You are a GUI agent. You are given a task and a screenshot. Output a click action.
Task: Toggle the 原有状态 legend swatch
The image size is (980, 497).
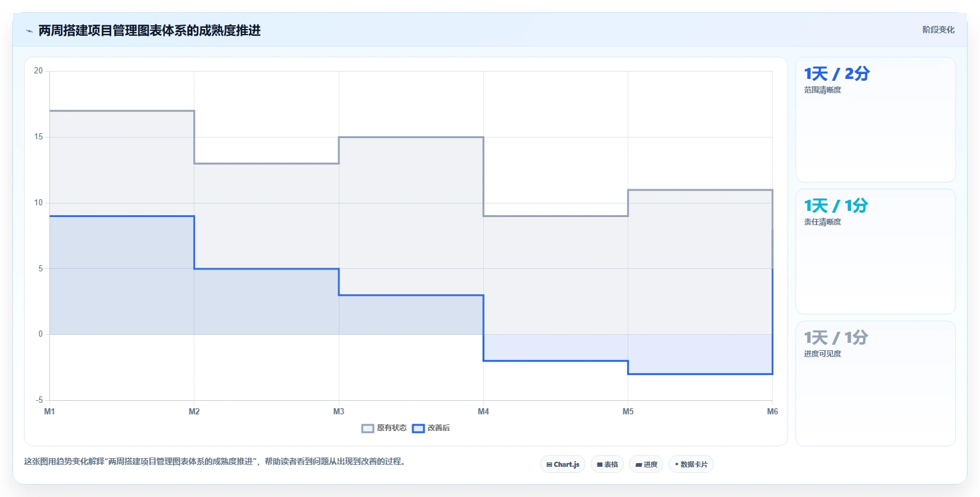(x=368, y=429)
